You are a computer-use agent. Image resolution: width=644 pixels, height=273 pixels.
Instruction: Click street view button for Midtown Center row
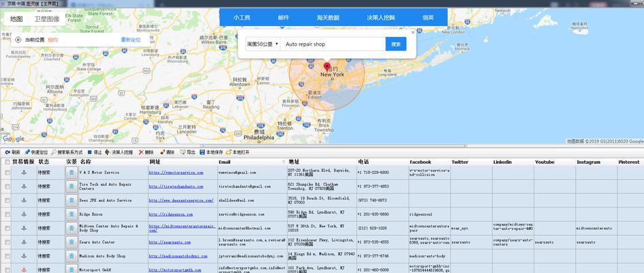pyautogui.click(x=72, y=228)
